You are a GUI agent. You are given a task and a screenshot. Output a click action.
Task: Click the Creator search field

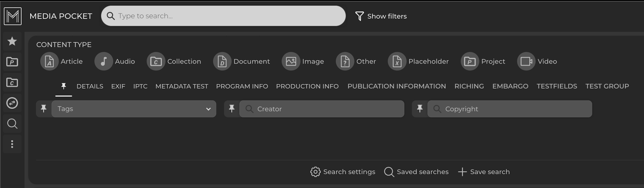point(322,109)
